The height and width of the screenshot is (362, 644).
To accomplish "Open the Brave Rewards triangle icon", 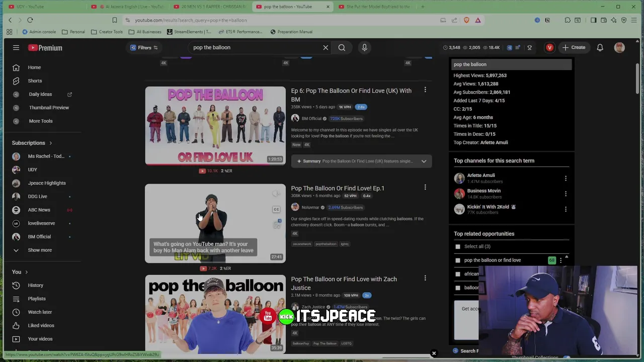I will coord(478,20).
